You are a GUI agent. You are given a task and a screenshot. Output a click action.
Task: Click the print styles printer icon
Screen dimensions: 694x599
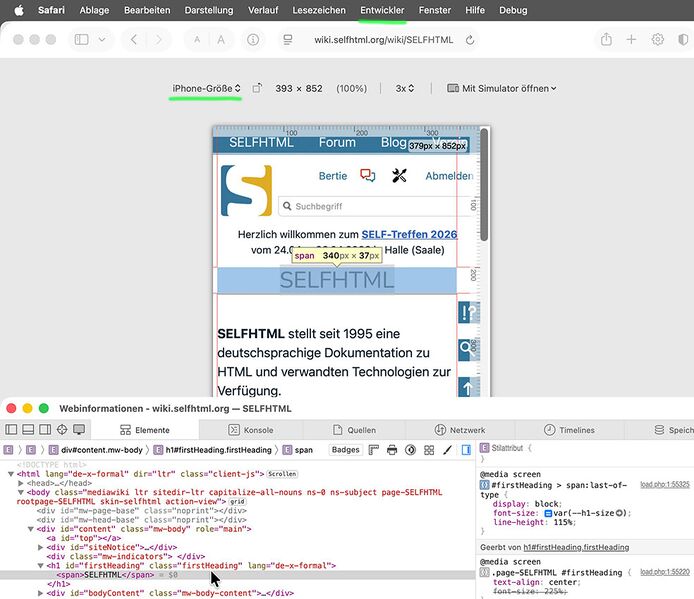(392, 450)
